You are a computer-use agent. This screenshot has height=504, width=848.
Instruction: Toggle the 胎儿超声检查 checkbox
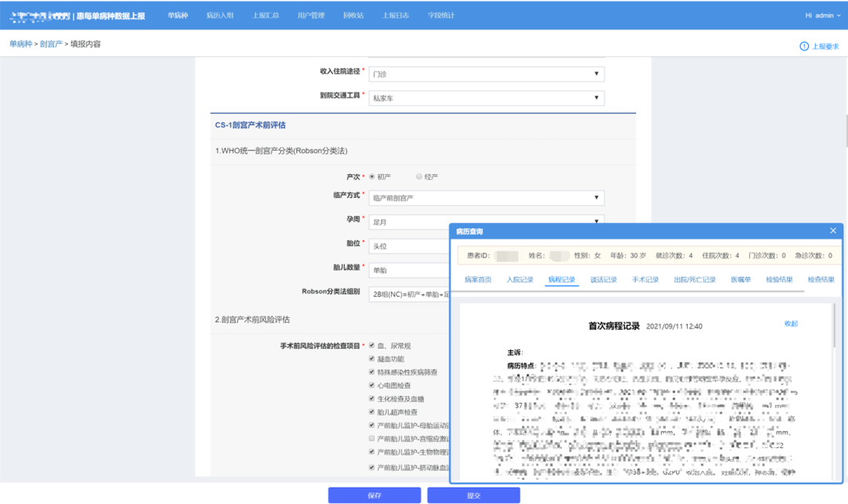[x=371, y=411]
